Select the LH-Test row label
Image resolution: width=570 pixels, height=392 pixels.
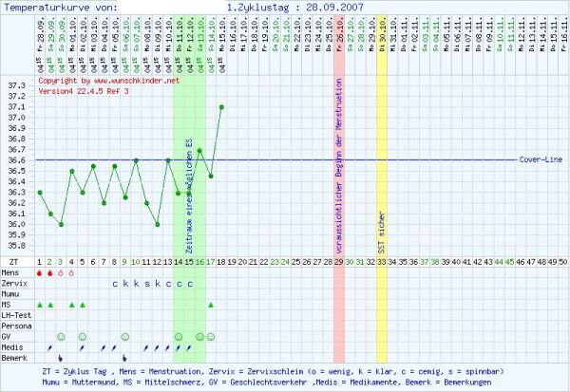point(17,315)
